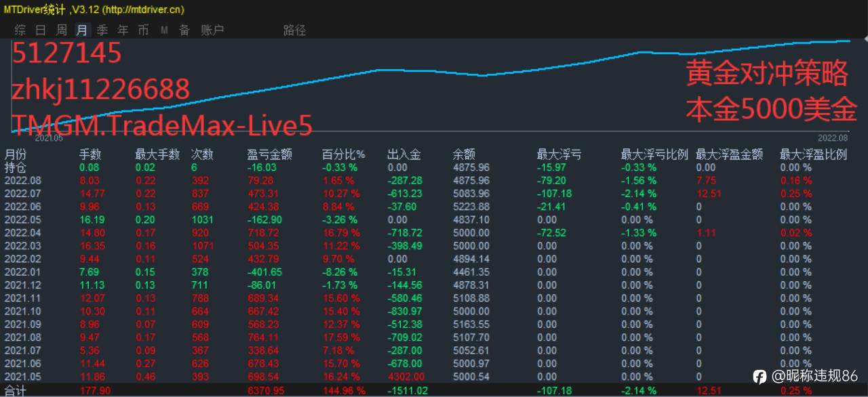Select the 合计 totals row label
Viewport: 868px width, 397px height.
pyautogui.click(x=16, y=391)
